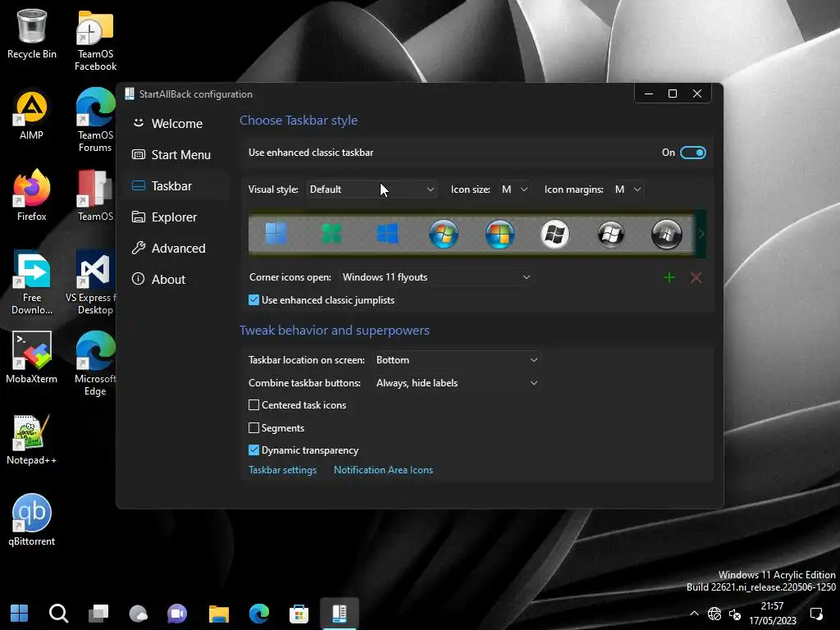Open the notification center icon

[x=816, y=614]
